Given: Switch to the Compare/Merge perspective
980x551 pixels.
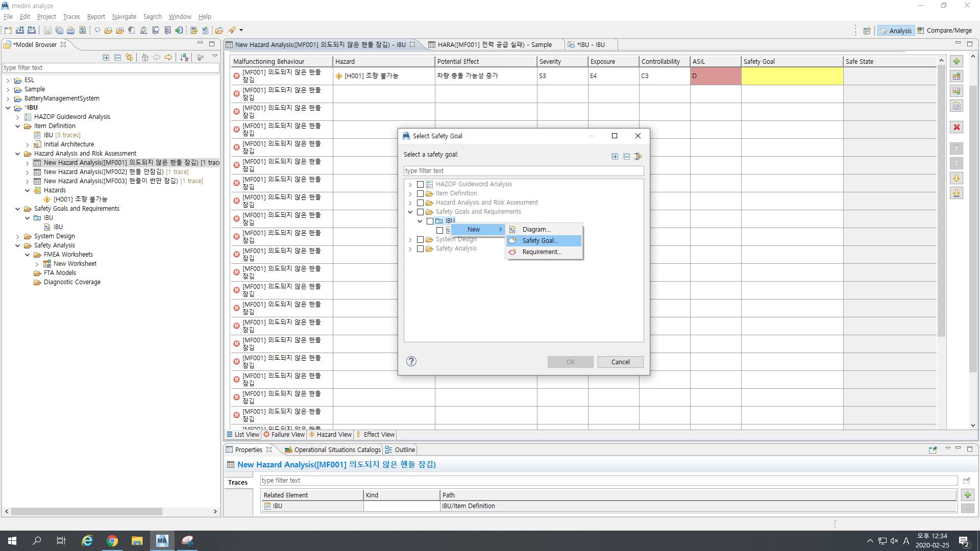Looking at the screenshot, I should pos(944,31).
